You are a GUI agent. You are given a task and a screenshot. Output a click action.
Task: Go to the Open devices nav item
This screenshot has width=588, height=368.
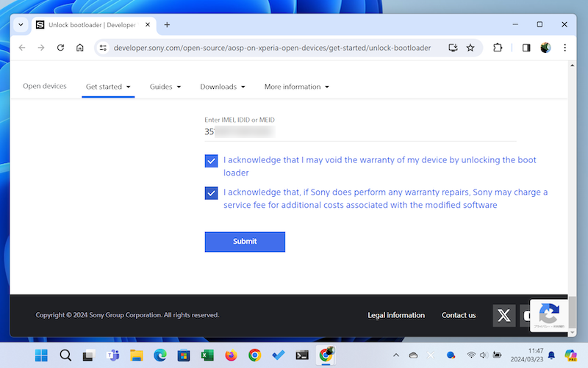point(45,86)
